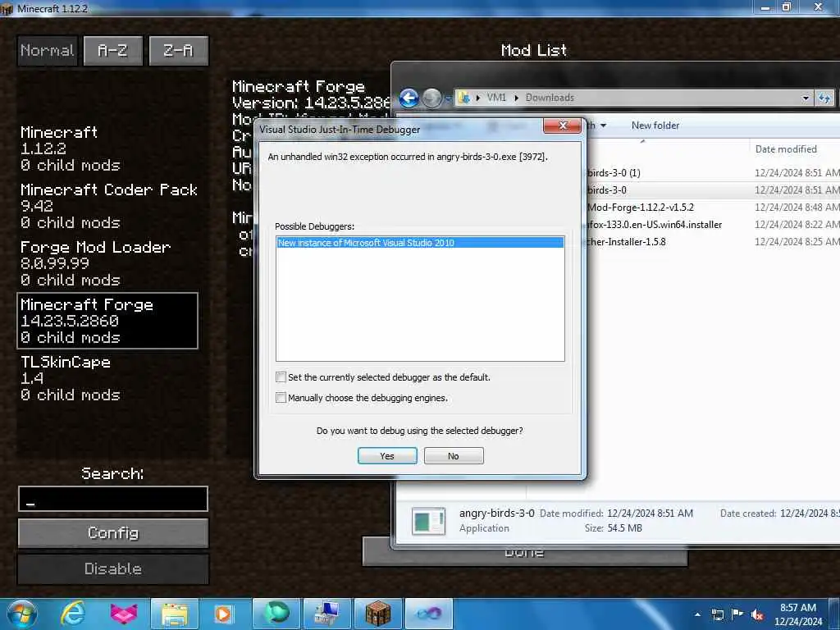Open the Action Center flag icon

click(737, 614)
